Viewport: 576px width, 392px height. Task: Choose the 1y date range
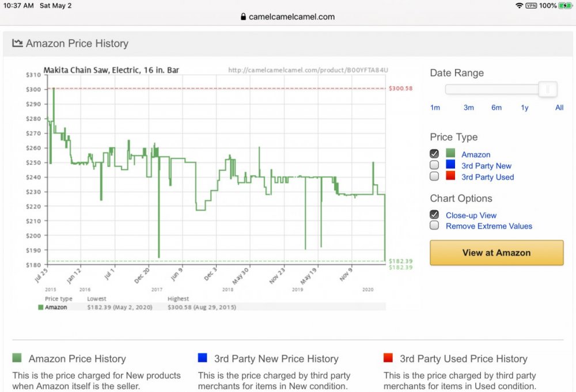coord(525,108)
